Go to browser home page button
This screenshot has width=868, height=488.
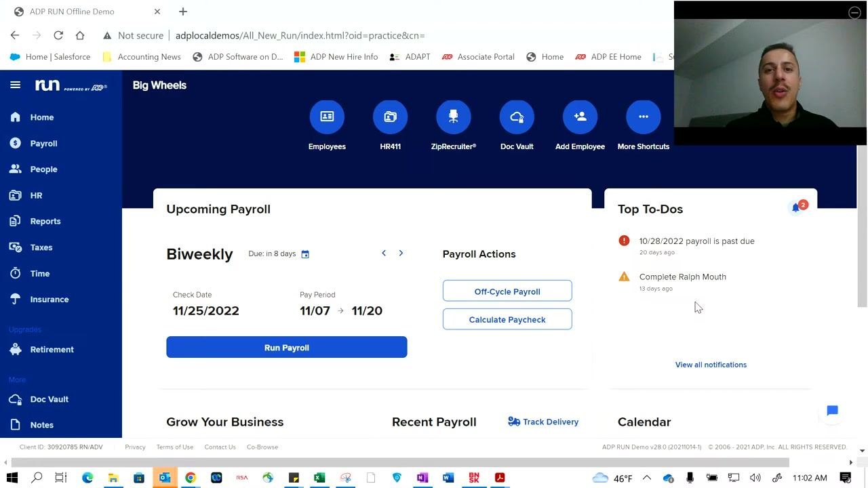80,35
